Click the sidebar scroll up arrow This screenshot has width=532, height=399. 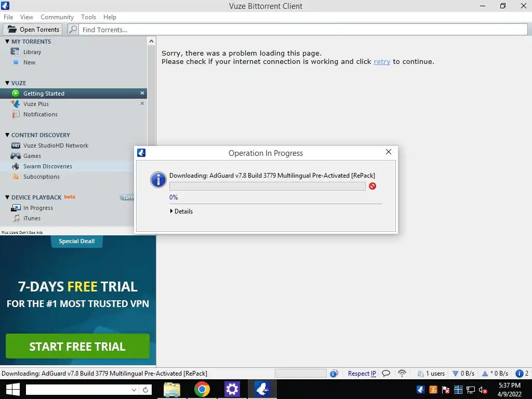pos(151,42)
